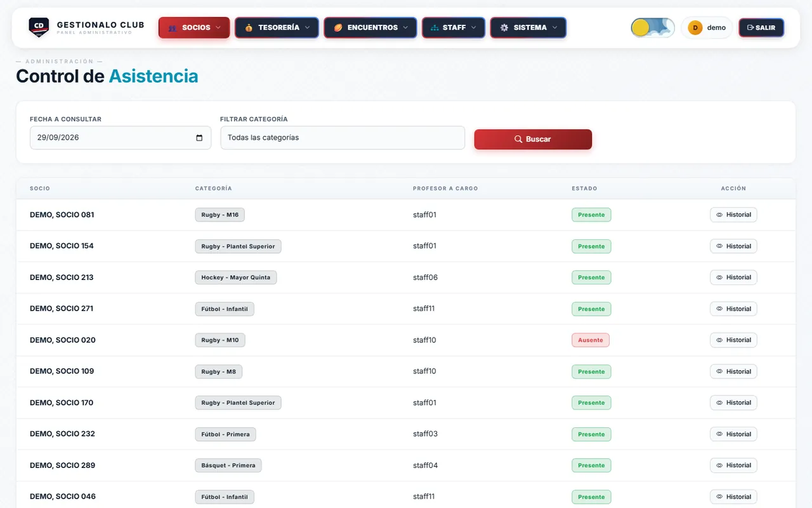
Task: Click the eye icon for SOCIO 170
Action: click(x=719, y=403)
